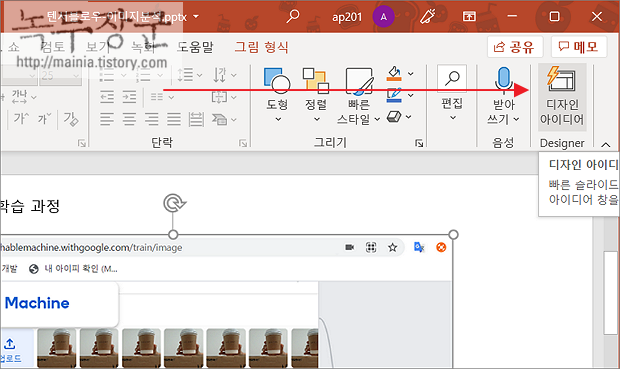
Task: Click the search magnifier in title bar
Action: click(x=293, y=17)
